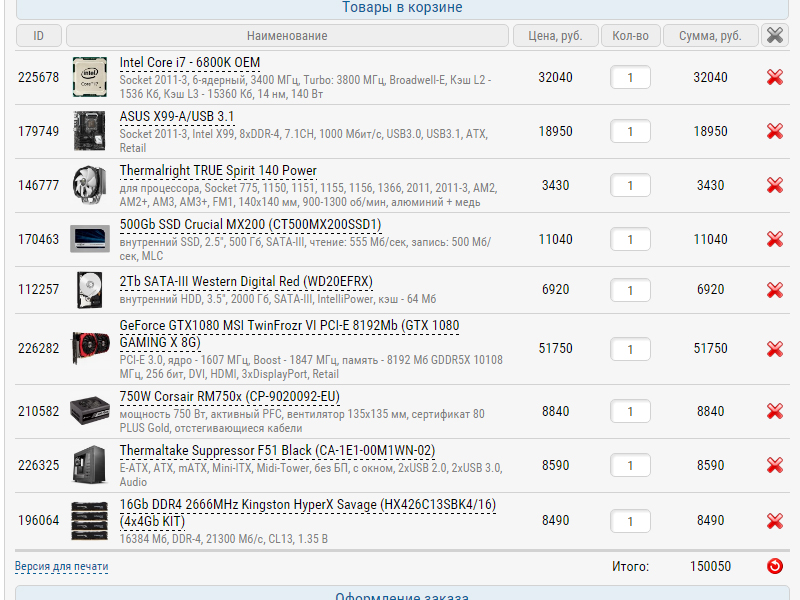800x600 pixels.
Task: View Thermalright cooler product image
Action: click(90, 185)
